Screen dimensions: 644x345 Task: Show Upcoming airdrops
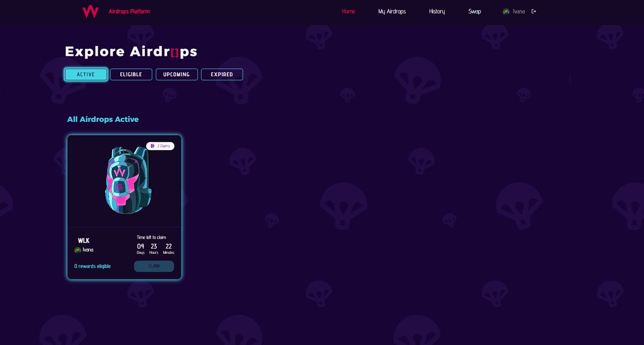[177, 75]
